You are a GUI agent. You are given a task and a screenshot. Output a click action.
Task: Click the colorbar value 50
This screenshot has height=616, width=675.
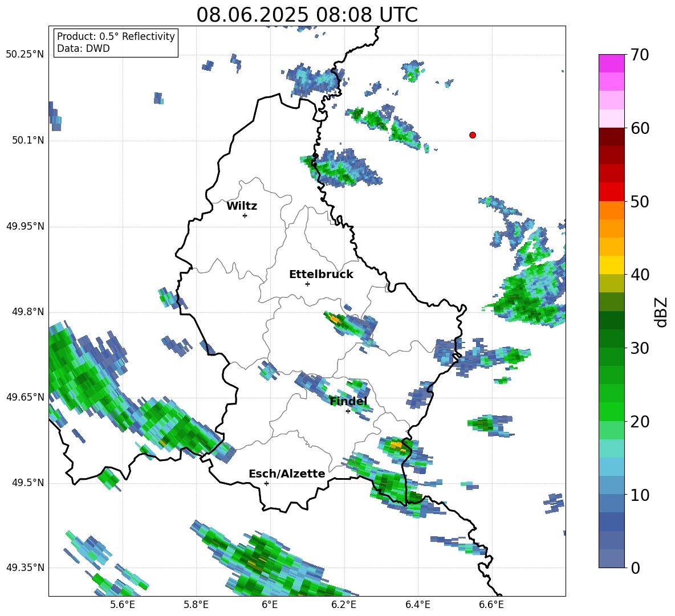pos(639,202)
